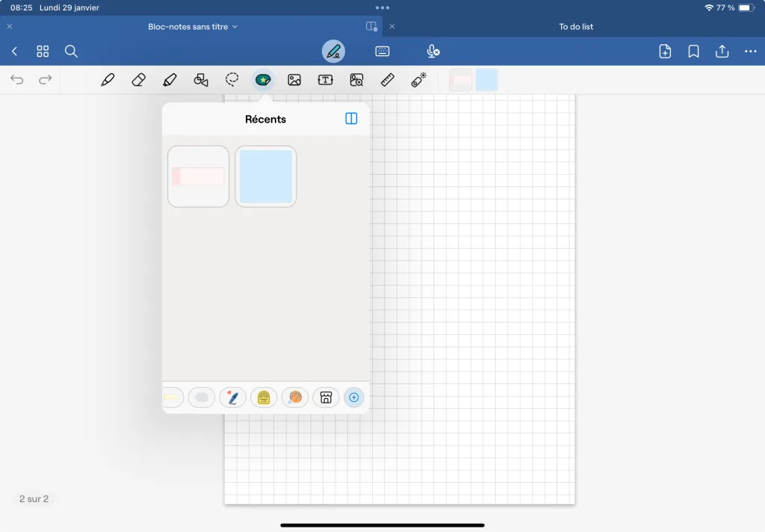
Task: Close the Bloc-notes sans titre tab
Action: point(10,26)
